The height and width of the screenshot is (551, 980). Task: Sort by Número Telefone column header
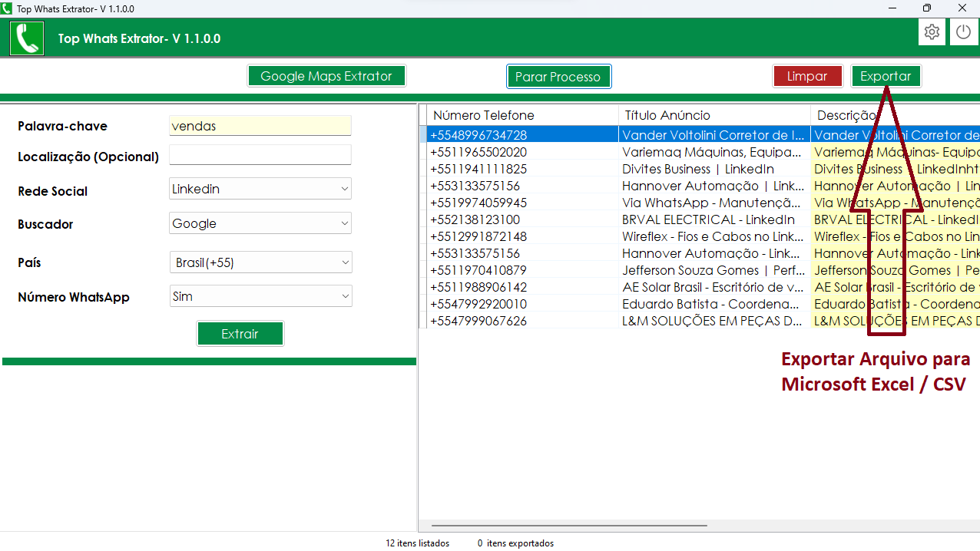[x=522, y=115]
